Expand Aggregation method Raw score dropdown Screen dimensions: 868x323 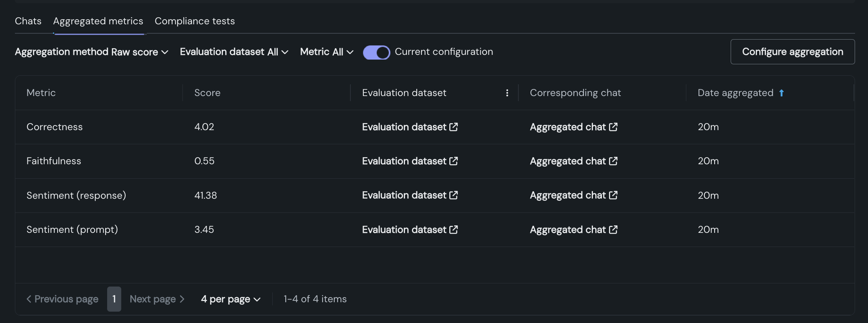click(92, 52)
